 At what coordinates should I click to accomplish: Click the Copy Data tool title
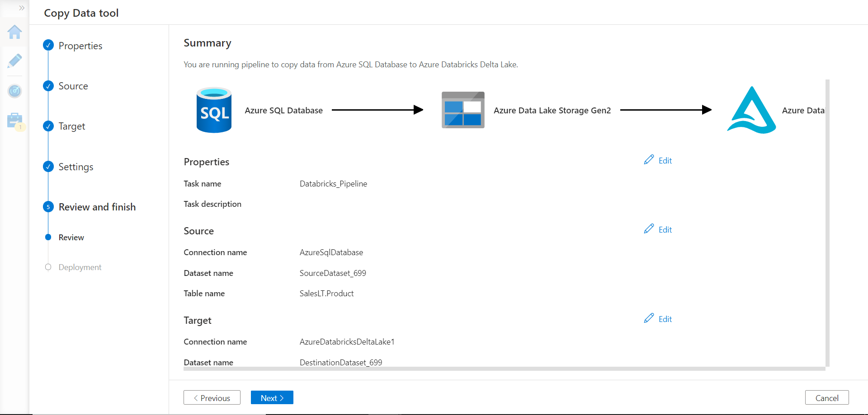(x=81, y=13)
